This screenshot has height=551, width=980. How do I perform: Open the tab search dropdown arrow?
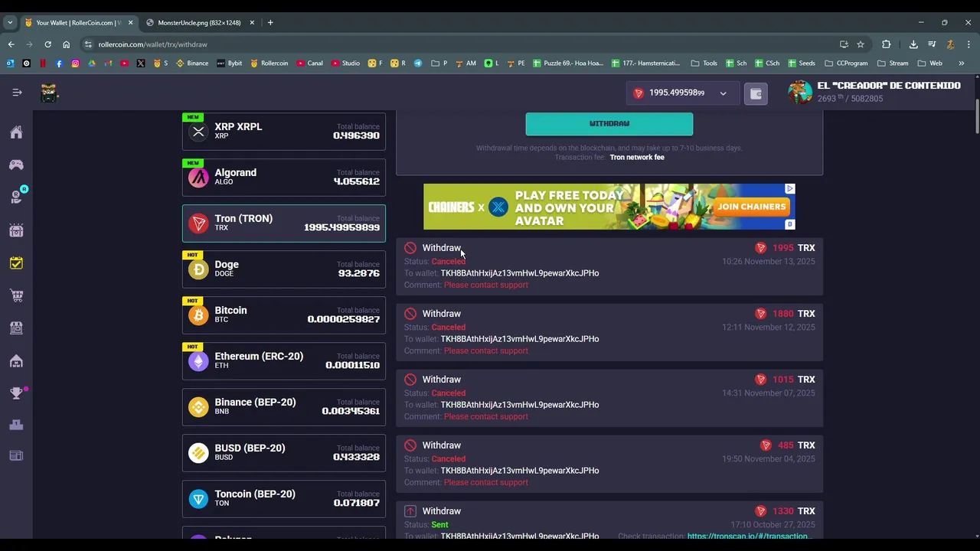[x=10, y=22]
